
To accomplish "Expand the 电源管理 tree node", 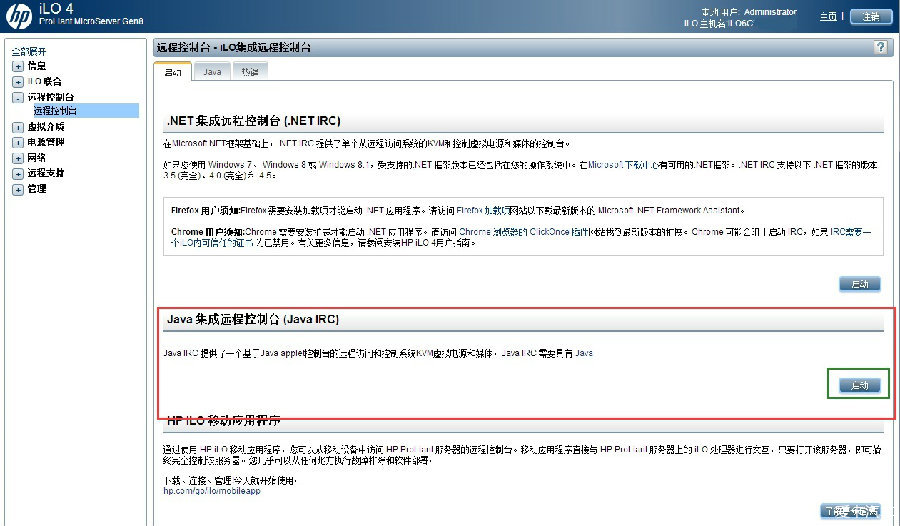I will (x=18, y=142).
